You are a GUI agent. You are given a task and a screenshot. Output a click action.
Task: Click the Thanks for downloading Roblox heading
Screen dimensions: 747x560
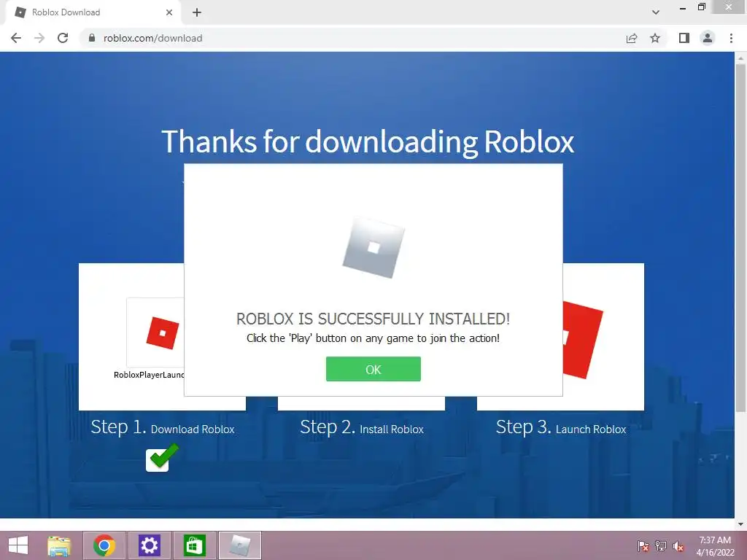coord(368,141)
